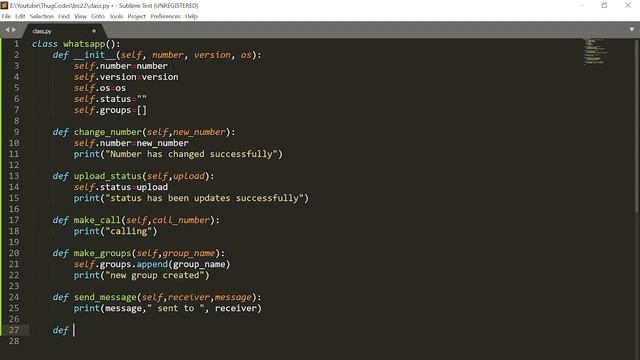This screenshot has height=360, width=640.
Task: Click the 'call_number' parameter
Action: pyautogui.click(x=181, y=220)
